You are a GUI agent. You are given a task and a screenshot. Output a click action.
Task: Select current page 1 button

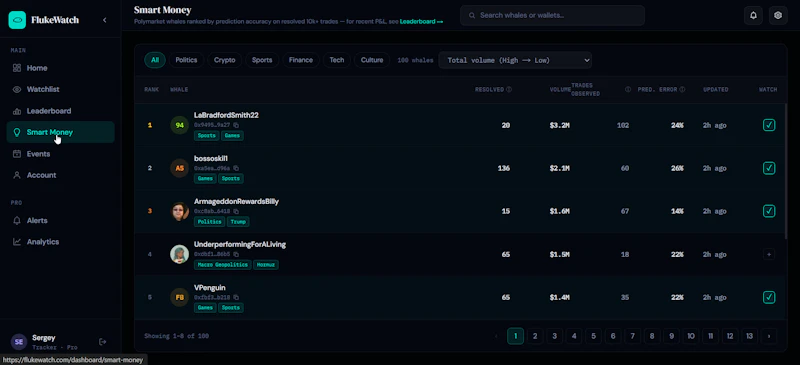(x=515, y=336)
